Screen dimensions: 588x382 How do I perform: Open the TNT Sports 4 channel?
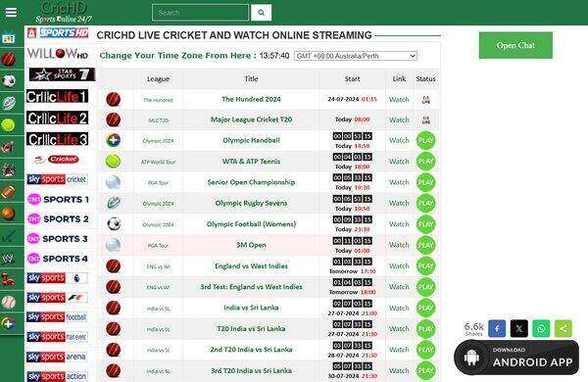pyautogui.click(x=58, y=259)
